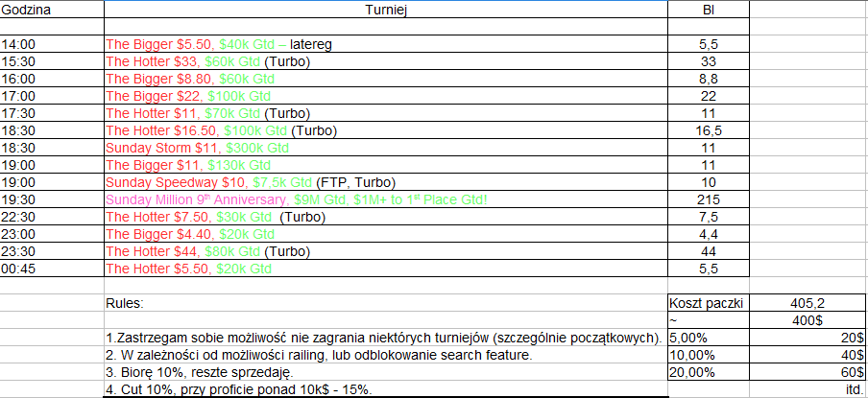Select rule 3 Biorę 10% cell
This screenshot has width=868, height=398.
point(386,372)
